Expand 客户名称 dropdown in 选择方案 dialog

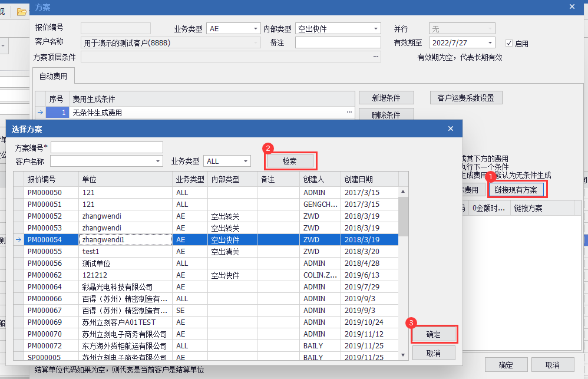[x=158, y=161]
